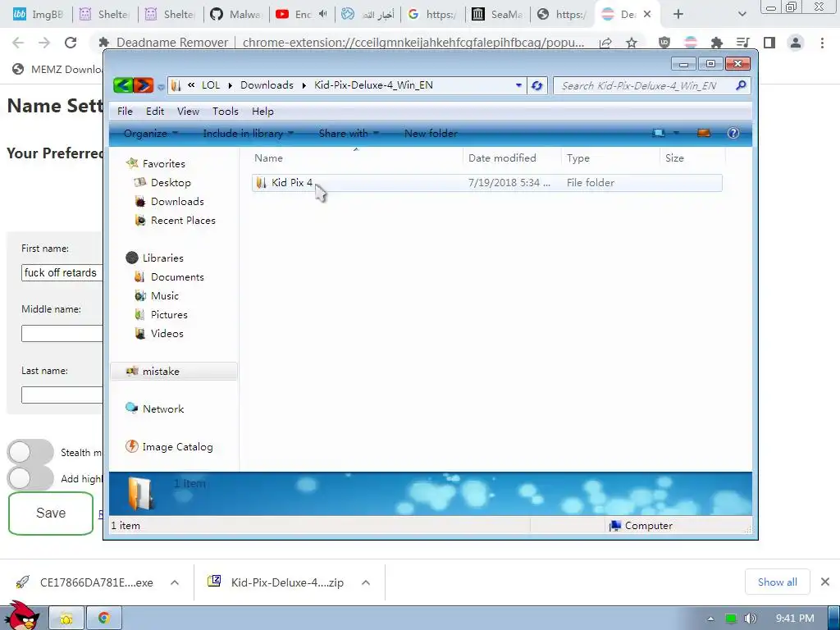
Task: Open Chrome media control icon
Action: 742,43
